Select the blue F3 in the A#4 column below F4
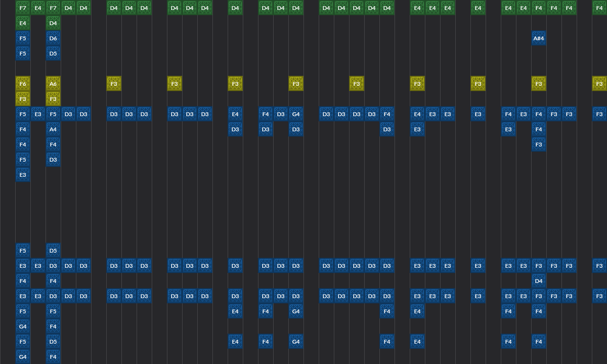The image size is (607, 364). click(x=538, y=145)
